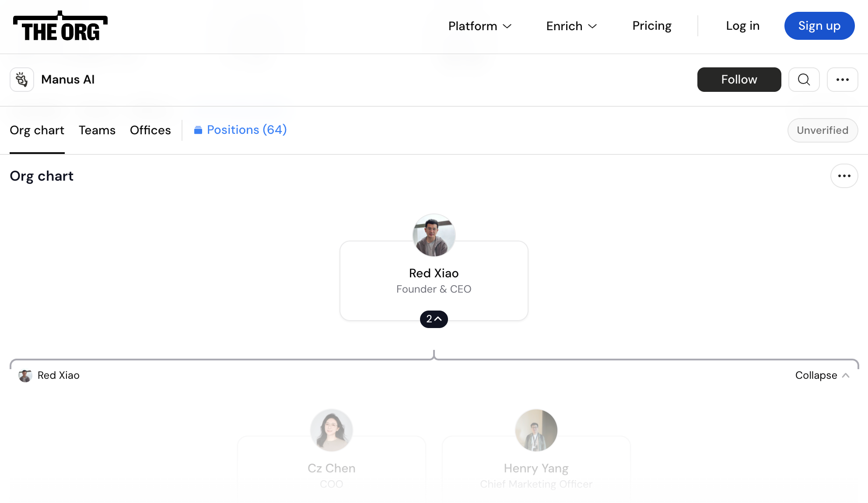868x503 pixels.
Task: Collapse Red Xiao's direct reports section
Action: pos(822,375)
